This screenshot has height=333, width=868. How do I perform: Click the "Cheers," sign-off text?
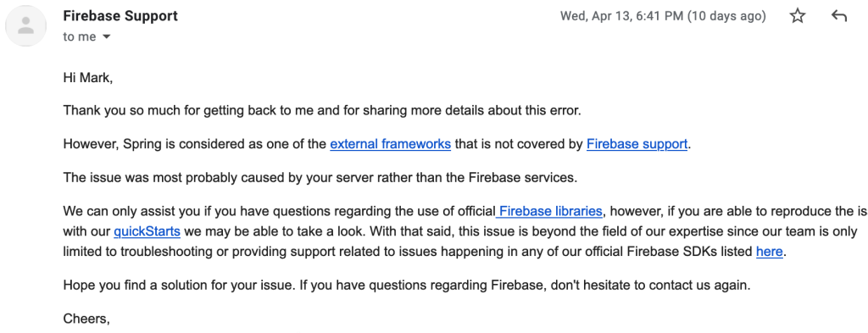[87, 319]
